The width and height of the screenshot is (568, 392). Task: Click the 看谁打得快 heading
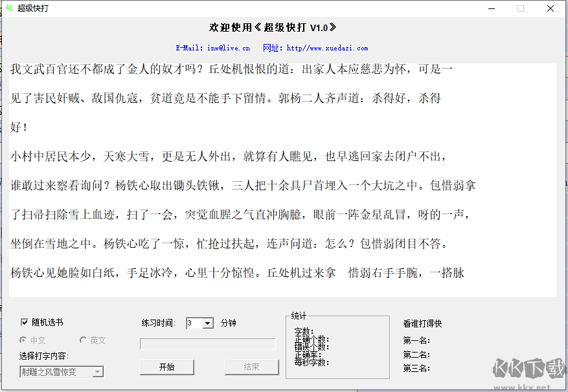point(422,323)
